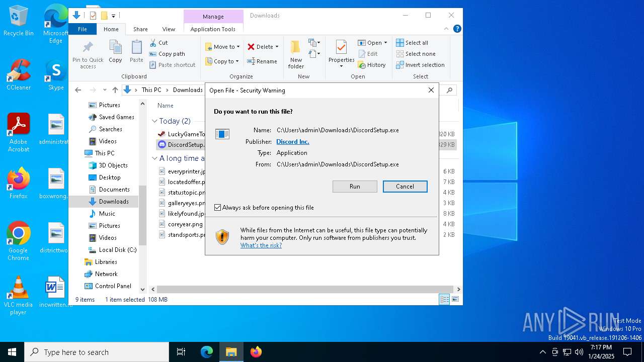644x362 pixels.
Task: Open Google Chrome desktop shortcut
Action: (19, 241)
